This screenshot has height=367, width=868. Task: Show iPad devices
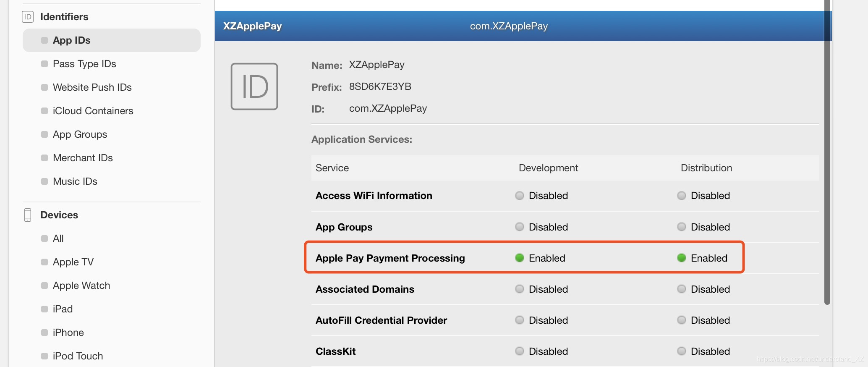(63, 309)
